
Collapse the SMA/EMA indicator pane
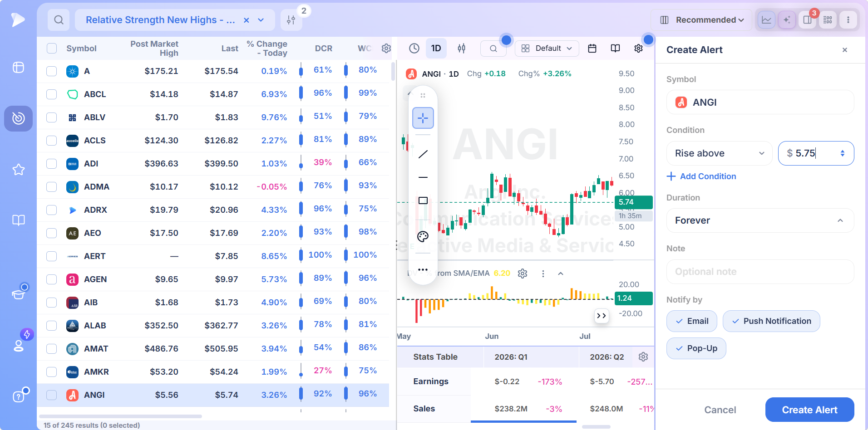tap(561, 274)
